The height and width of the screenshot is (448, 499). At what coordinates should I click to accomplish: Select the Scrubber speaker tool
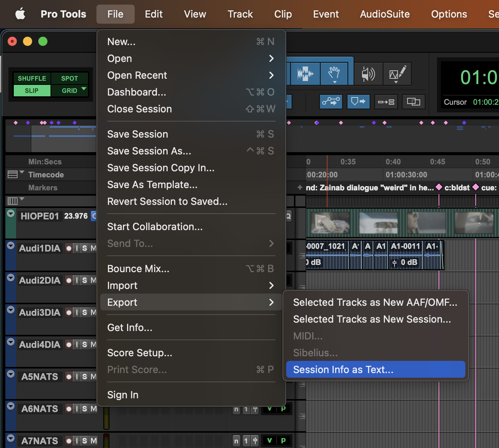(368, 74)
